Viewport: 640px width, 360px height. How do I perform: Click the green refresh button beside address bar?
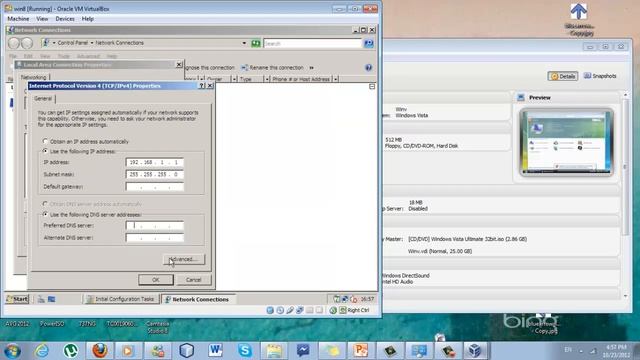coord(256,43)
